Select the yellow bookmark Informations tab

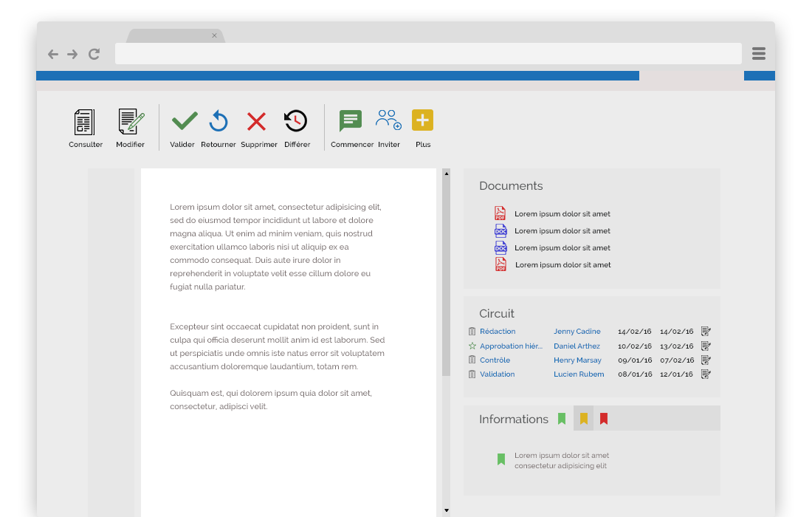coord(583,419)
